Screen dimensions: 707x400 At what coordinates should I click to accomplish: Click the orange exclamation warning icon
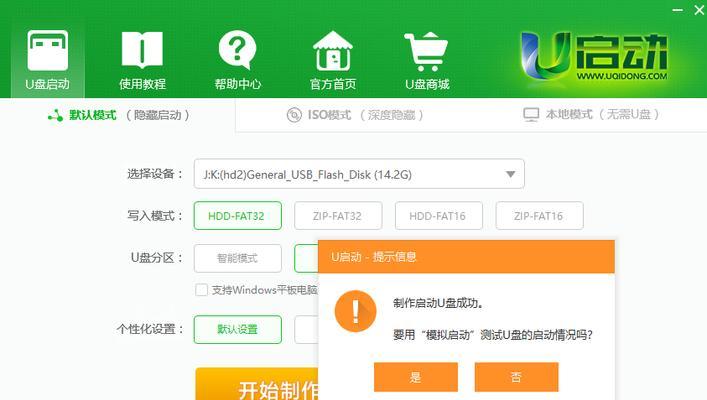355,311
